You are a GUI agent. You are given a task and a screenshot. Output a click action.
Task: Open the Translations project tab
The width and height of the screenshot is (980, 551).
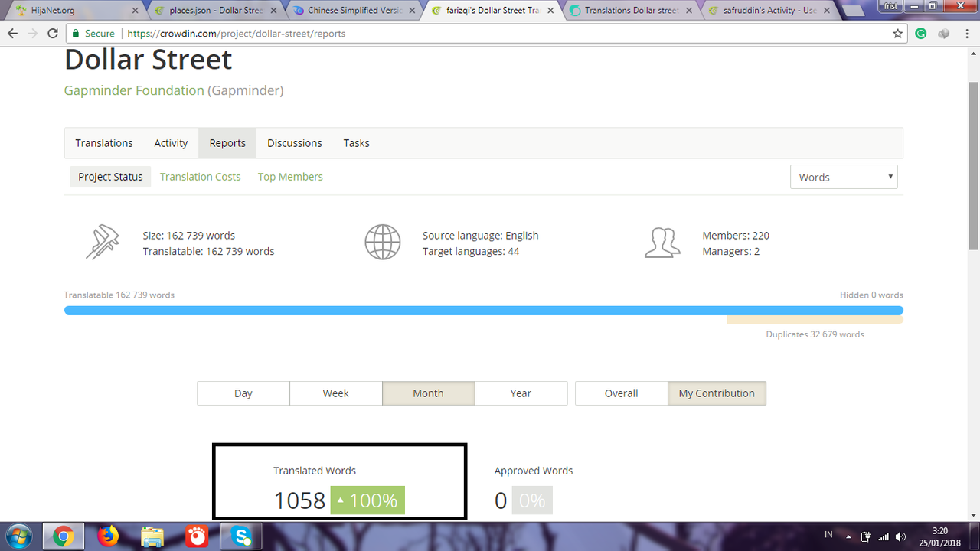coord(104,143)
